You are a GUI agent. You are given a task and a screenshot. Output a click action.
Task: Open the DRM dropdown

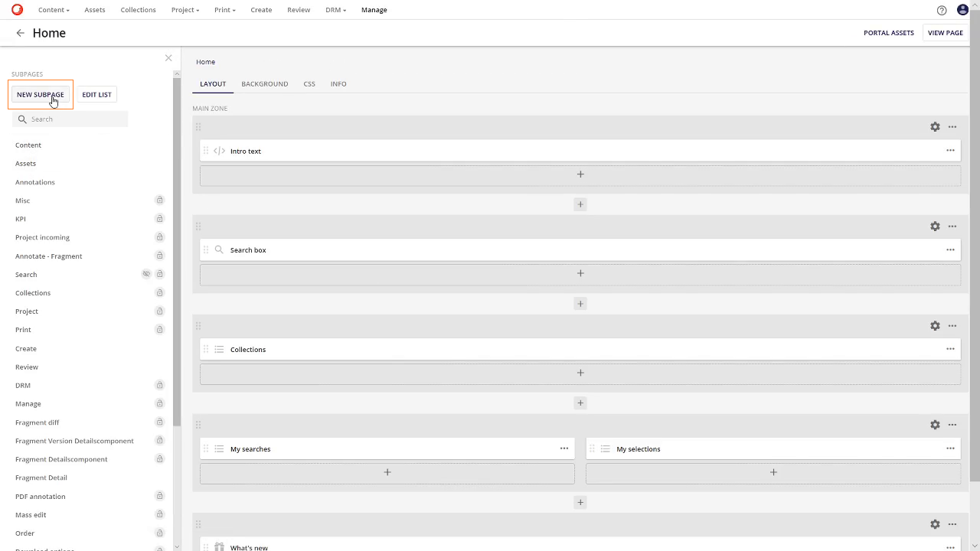335,10
